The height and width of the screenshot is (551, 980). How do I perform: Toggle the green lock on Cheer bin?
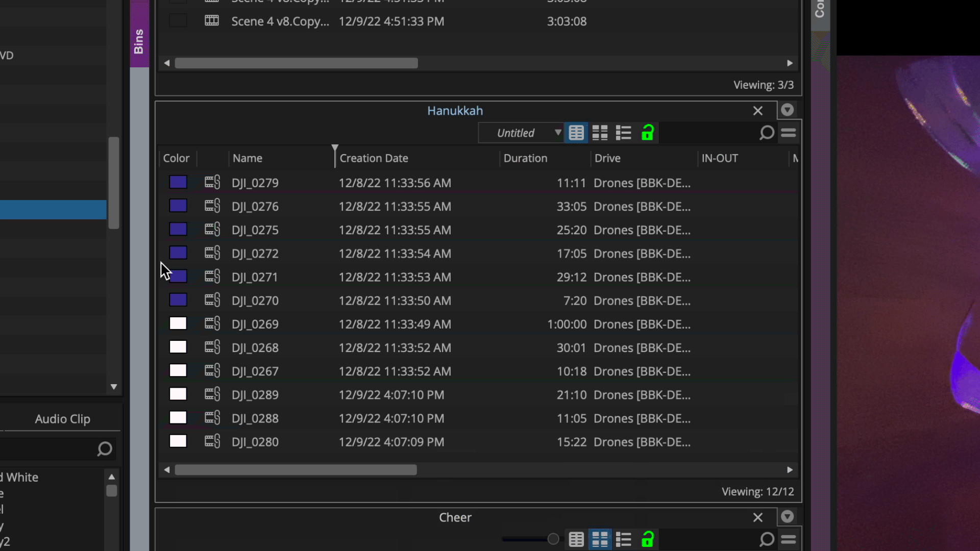coord(648,539)
